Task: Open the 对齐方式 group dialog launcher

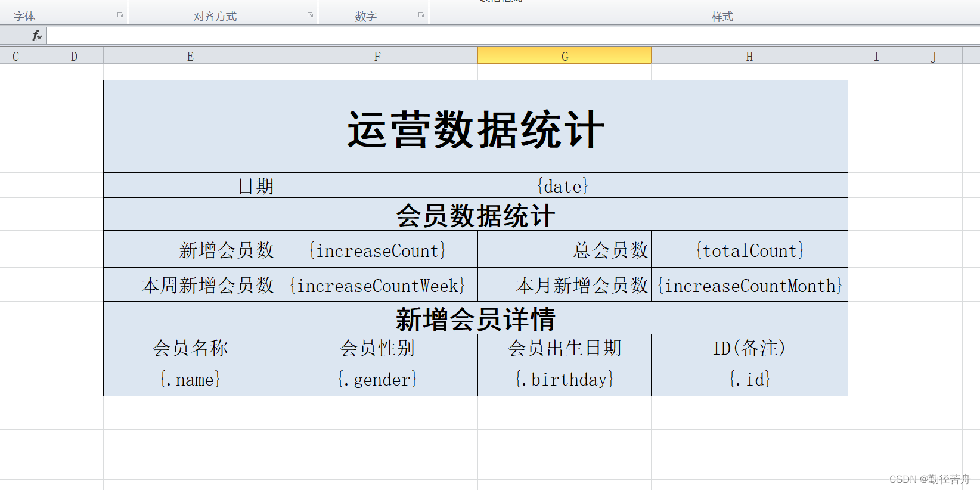Action: (310, 15)
